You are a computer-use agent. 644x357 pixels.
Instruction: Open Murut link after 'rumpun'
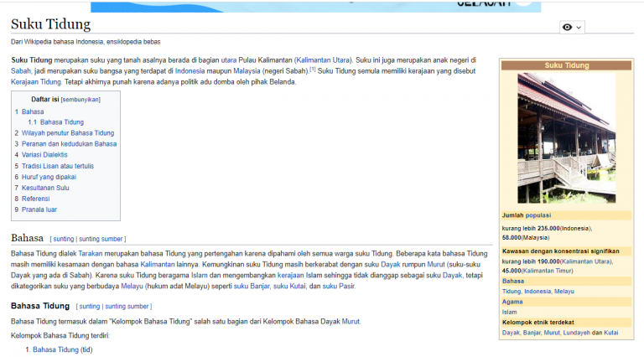[x=436, y=264]
